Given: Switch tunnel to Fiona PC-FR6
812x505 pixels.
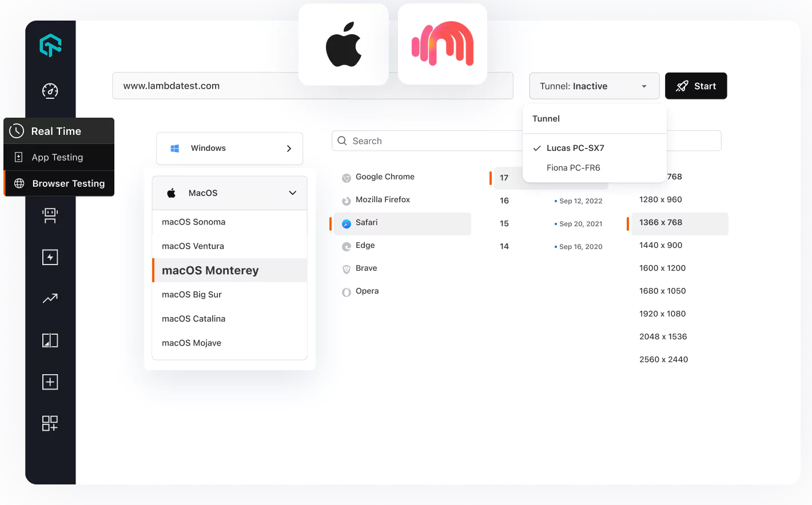Looking at the screenshot, I should coord(575,167).
